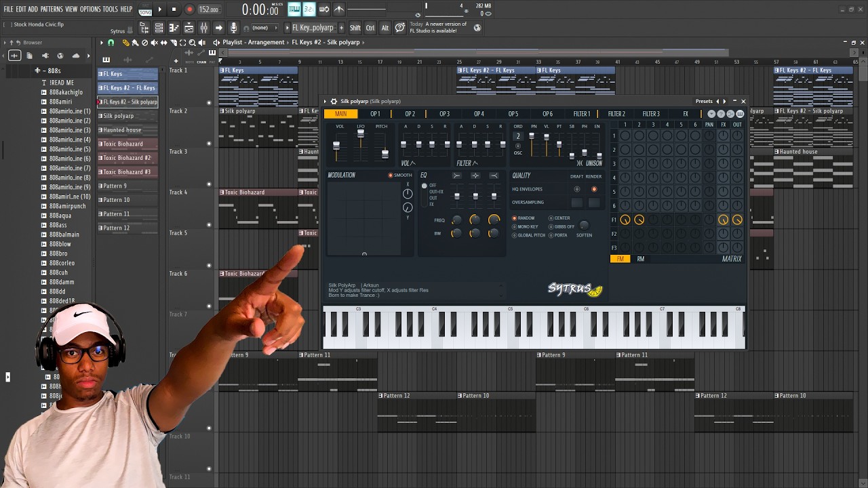868x488 pixels.
Task: Open the mixer icon in the toolbar
Action: tap(203, 28)
